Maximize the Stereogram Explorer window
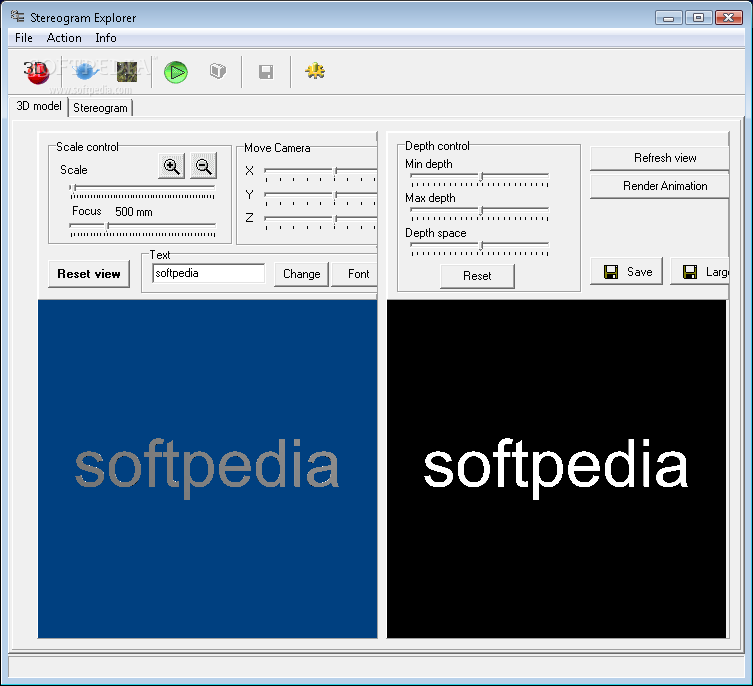This screenshot has width=753, height=686. pos(698,18)
